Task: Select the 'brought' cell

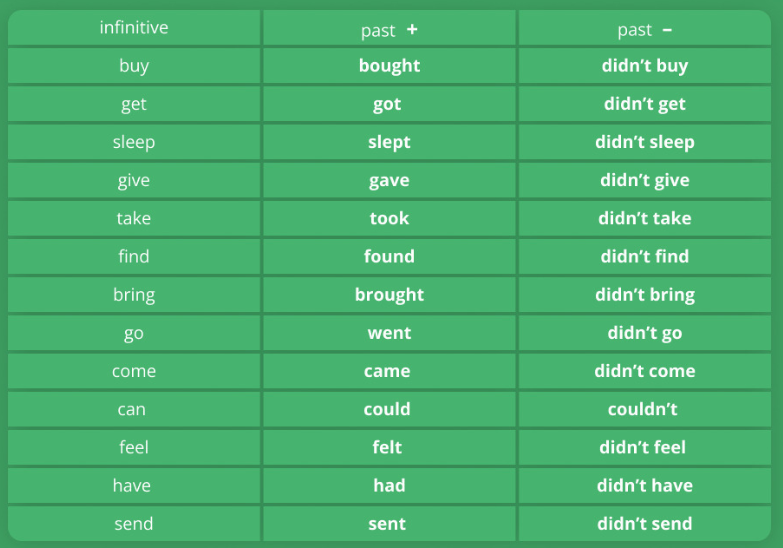Action: pyautogui.click(x=389, y=295)
